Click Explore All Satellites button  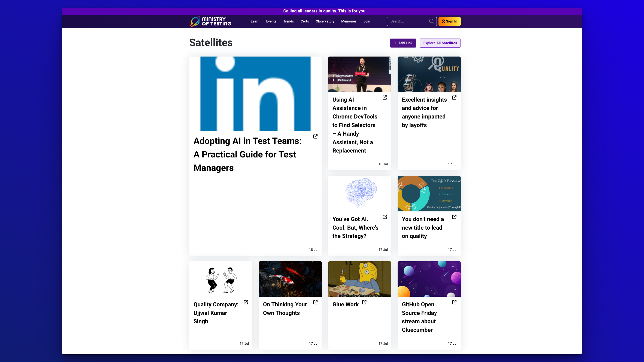pos(440,43)
